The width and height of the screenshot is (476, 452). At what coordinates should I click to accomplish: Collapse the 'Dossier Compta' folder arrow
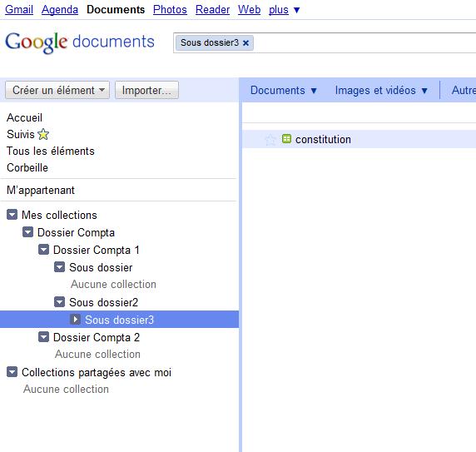click(x=27, y=232)
